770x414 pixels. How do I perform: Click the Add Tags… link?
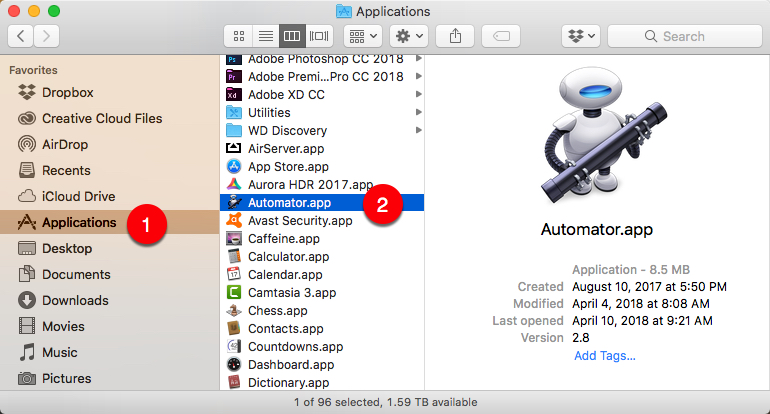click(605, 355)
